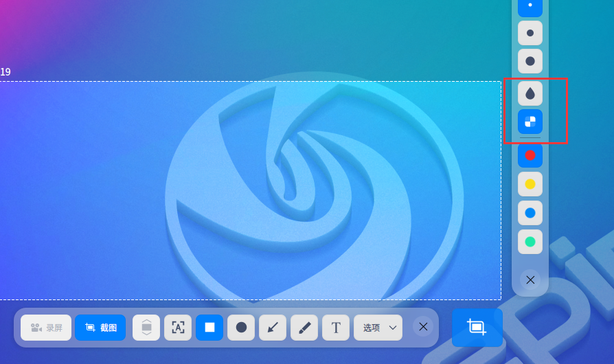Pick the red color swatch

530,155
